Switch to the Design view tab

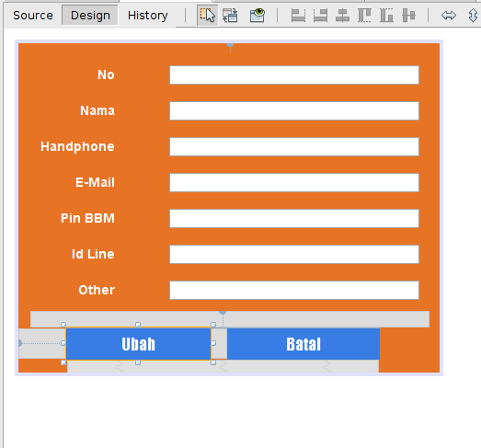pyautogui.click(x=90, y=16)
